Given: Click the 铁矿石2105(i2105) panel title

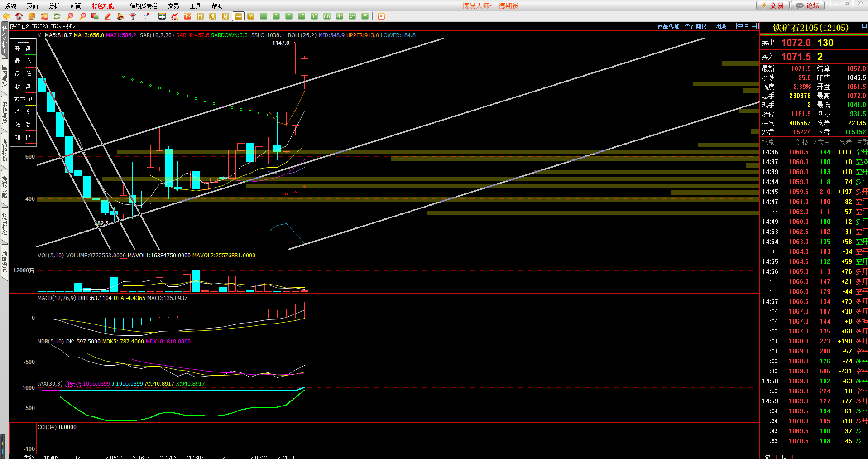Looking at the screenshot, I should pos(810,28).
